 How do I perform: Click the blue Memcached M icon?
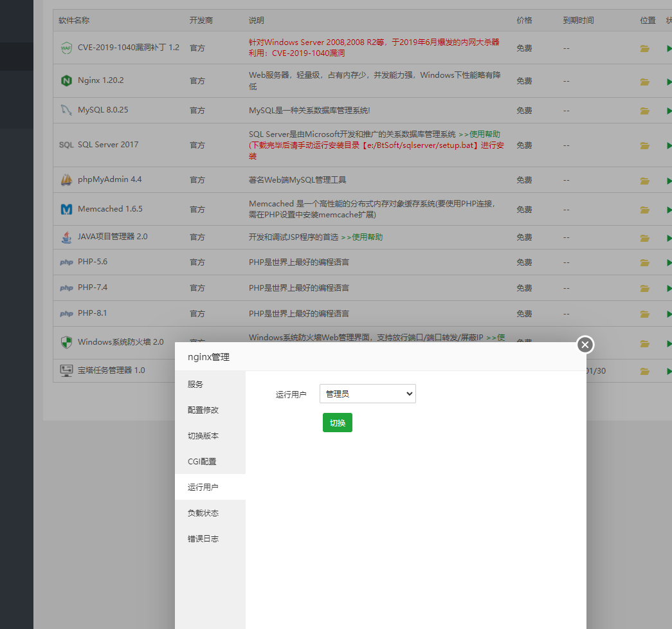(66, 209)
